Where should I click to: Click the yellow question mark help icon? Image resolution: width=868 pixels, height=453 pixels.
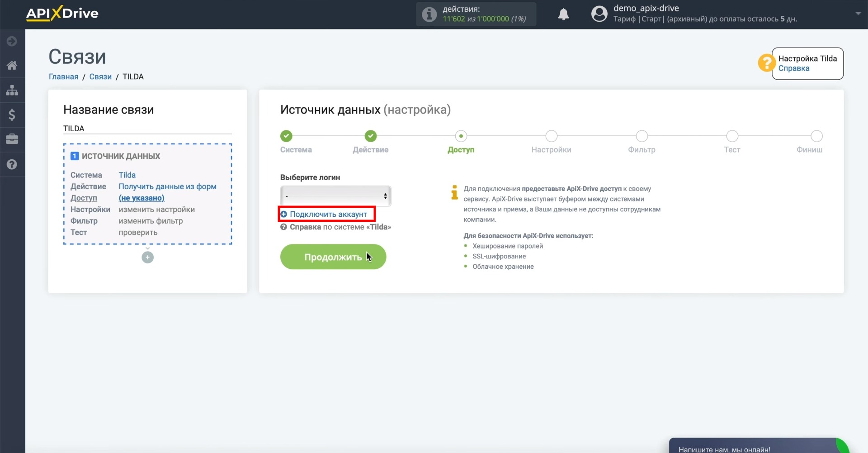[766, 63]
